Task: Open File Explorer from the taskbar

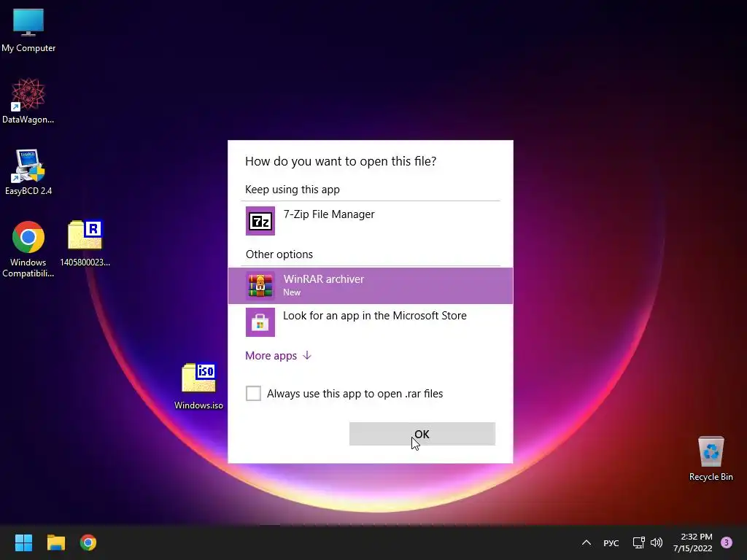Action: click(x=55, y=542)
